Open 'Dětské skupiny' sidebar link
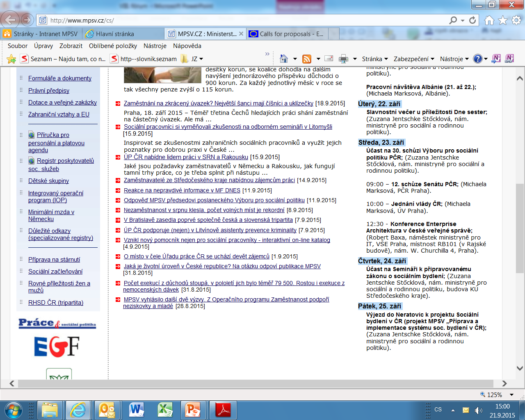525x420 pixels. (x=48, y=181)
